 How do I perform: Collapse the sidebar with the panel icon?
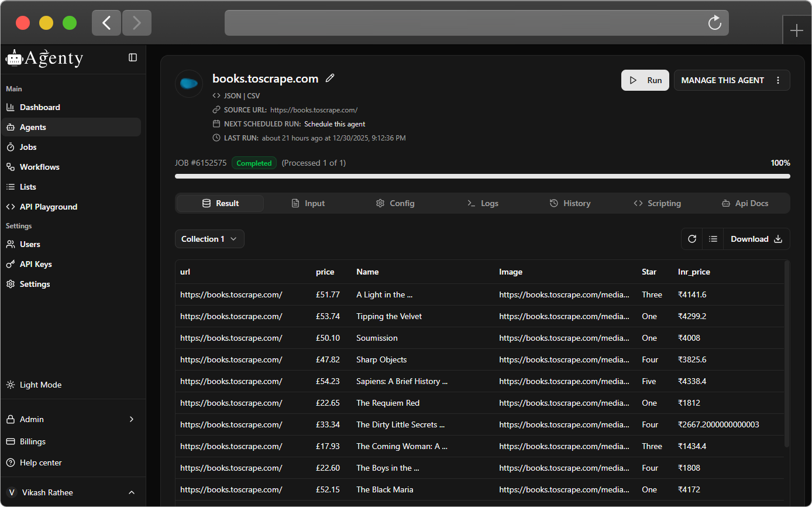(x=133, y=57)
